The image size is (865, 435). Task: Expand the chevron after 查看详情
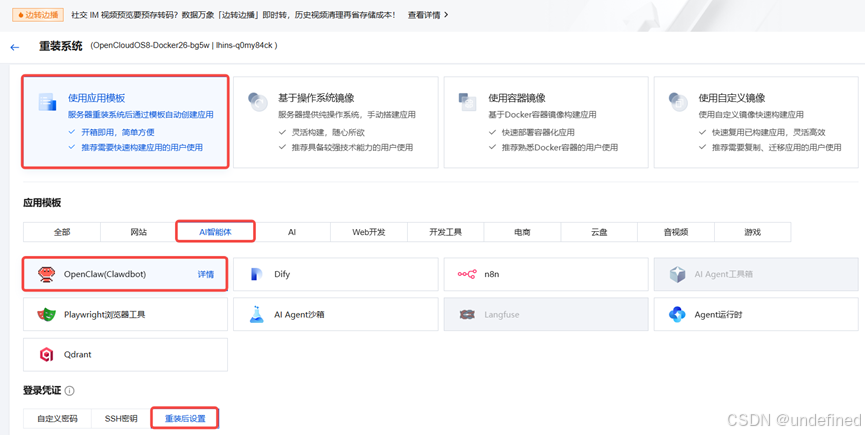(x=446, y=15)
